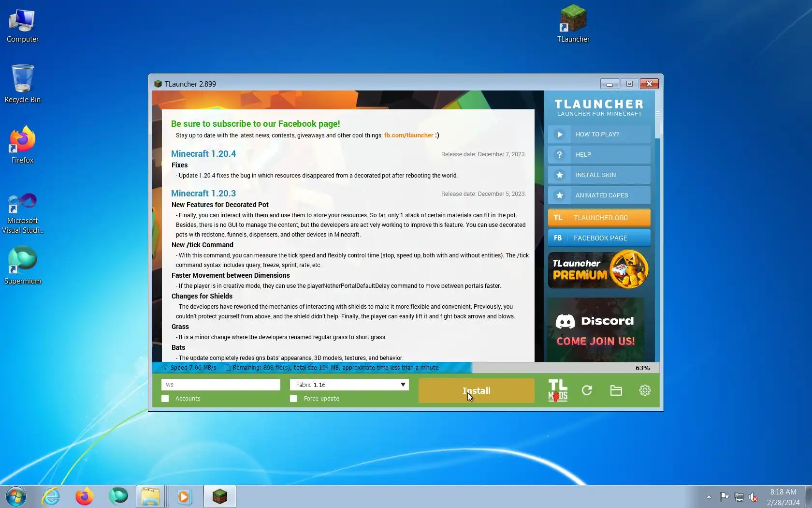
Task: Show hidden tray icons arrow
Action: [x=709, y=496]
